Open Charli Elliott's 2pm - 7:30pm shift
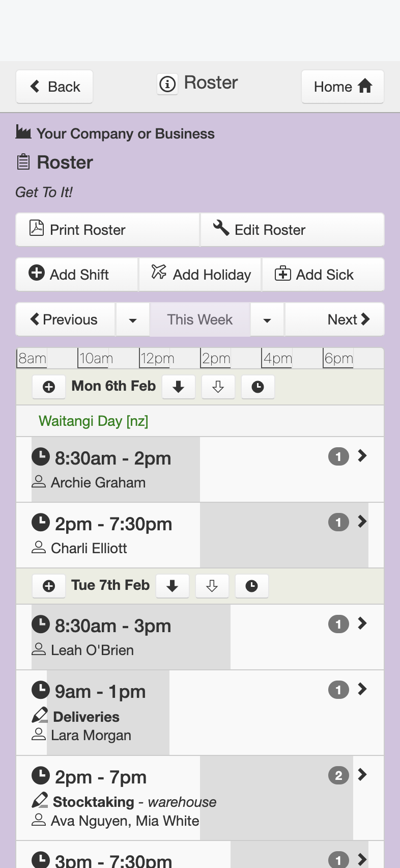This screenshot has width=400, height=868. [x=200, y=535]
